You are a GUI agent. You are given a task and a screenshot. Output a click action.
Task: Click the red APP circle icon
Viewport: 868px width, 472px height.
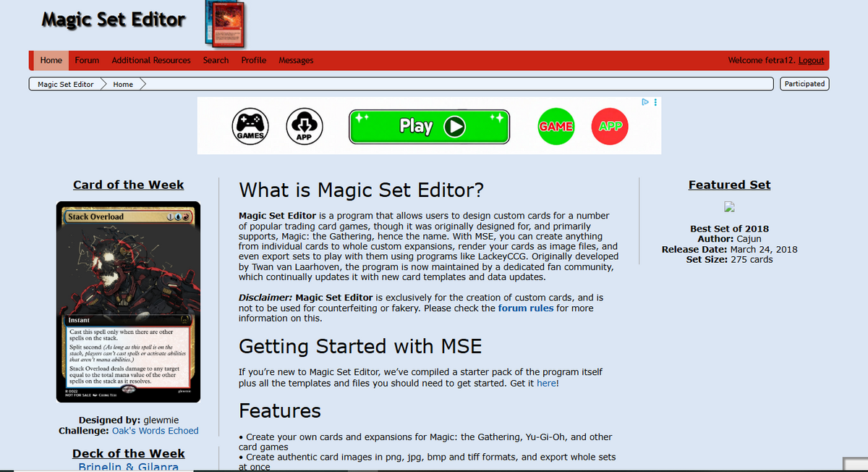click(609, 125)
